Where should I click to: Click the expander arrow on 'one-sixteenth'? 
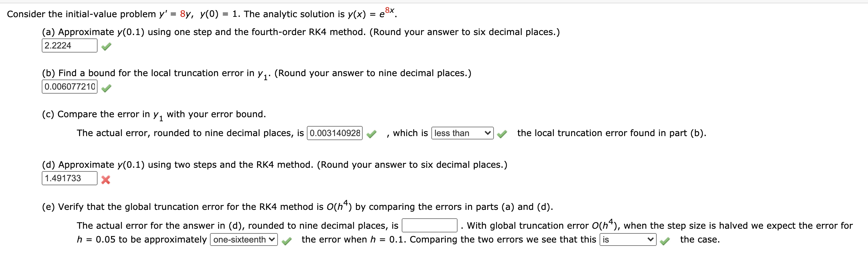click(271, 240)
